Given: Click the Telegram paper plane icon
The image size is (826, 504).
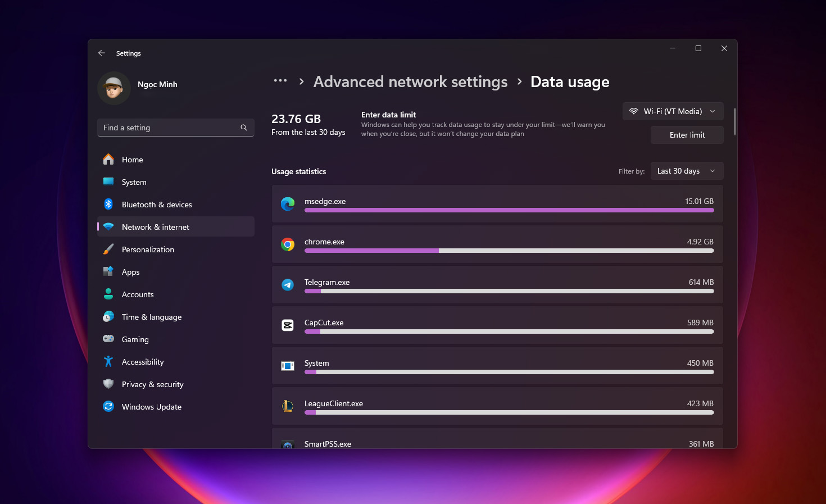Looking at the screenshot, I should tap(288, 285).
